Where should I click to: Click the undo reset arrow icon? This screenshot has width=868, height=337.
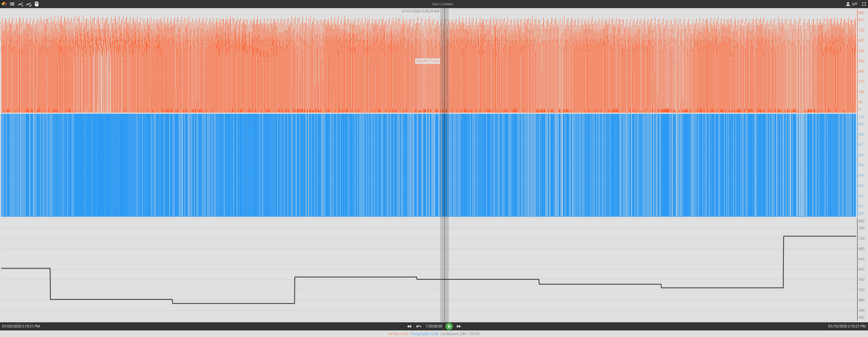[x=418, y=326]
